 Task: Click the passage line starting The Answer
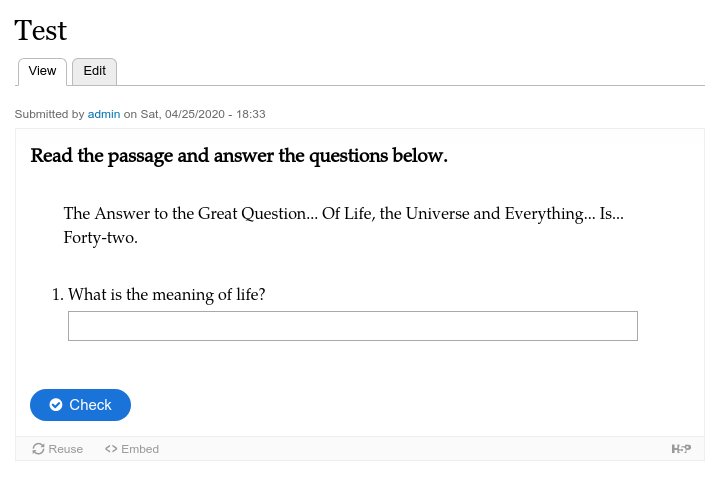point(344,214)
